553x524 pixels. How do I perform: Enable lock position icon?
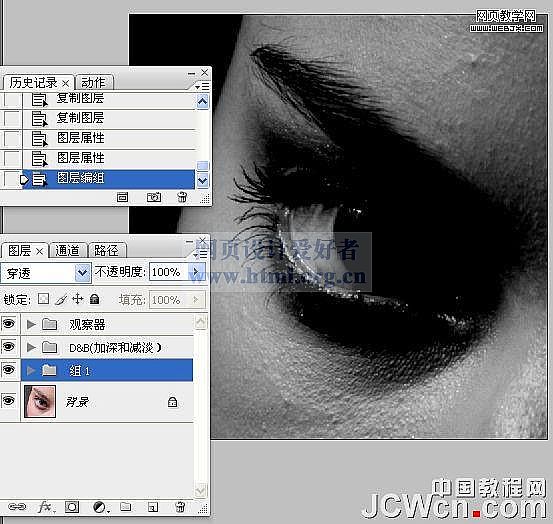tap(78, 299)
